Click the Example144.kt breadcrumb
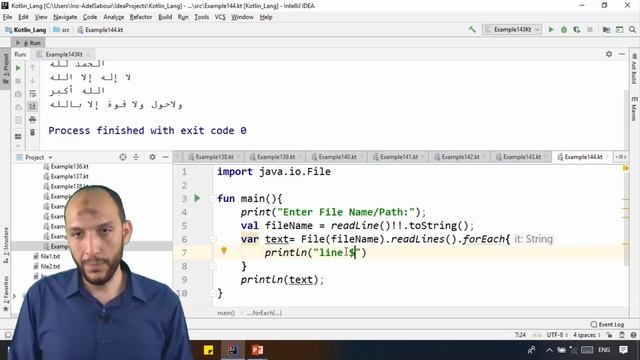Image resolution: width=640 pixels, height=360 pixels. coord(100,30)
